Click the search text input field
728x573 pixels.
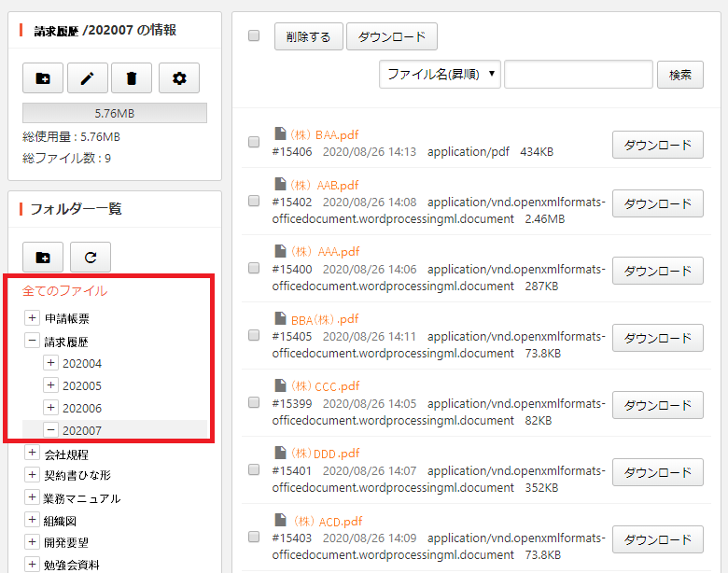(578, 75)
